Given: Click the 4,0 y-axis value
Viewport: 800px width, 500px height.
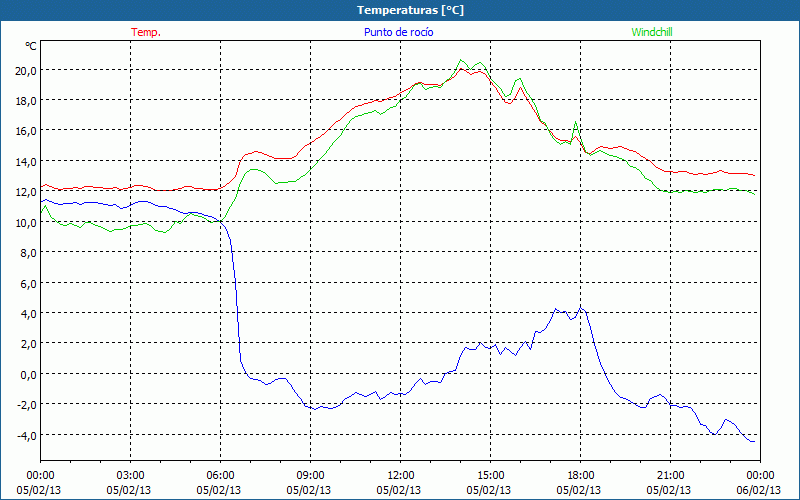Looking at the screenshot, I should point(28,314).
